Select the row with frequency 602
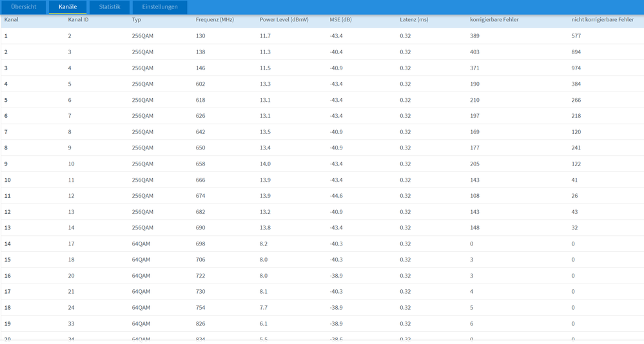This screenshot has width=644, height=344. [x=322, y=84]
